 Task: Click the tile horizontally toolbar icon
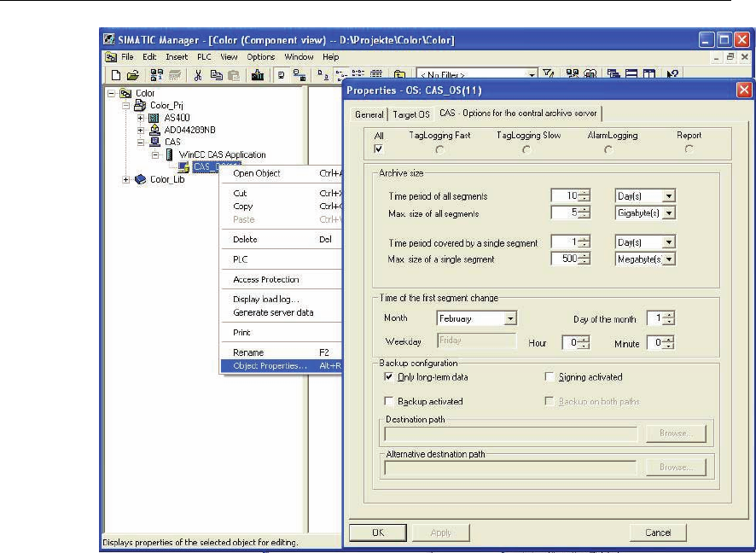631,73
